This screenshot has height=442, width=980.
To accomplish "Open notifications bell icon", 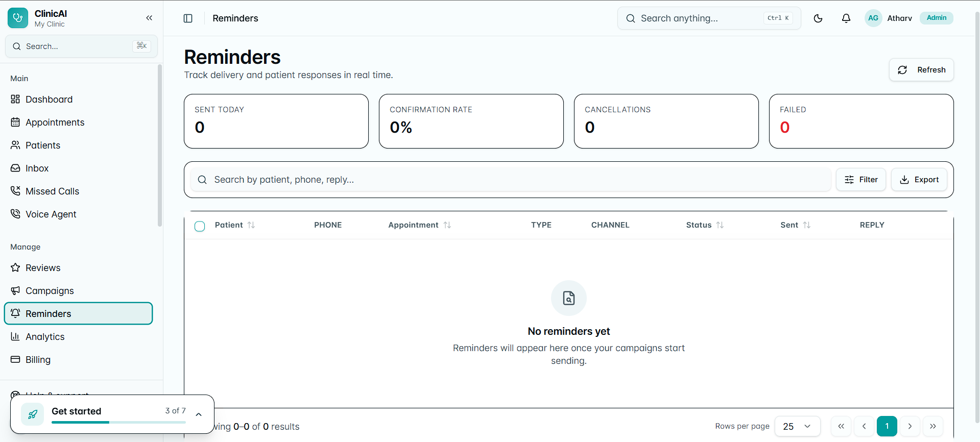I will tap(846, 18).
